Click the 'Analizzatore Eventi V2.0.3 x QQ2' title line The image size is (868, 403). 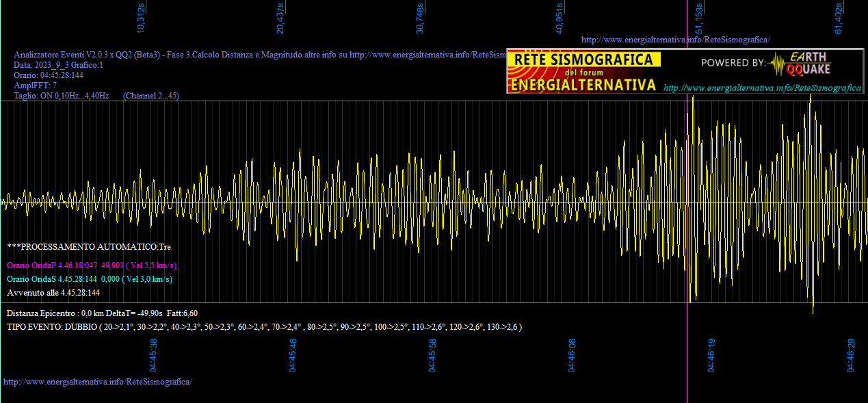coord(260,55)
